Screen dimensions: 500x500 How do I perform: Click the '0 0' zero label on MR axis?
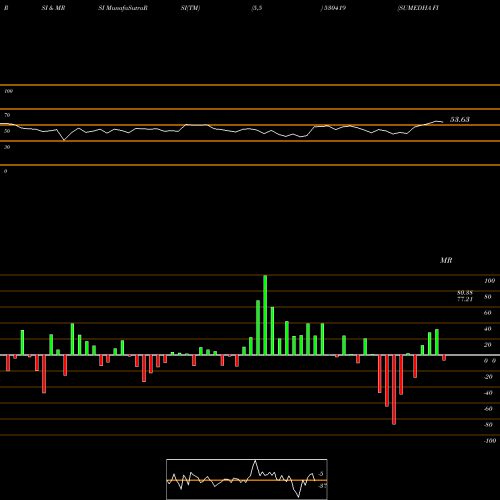[490, 361]
